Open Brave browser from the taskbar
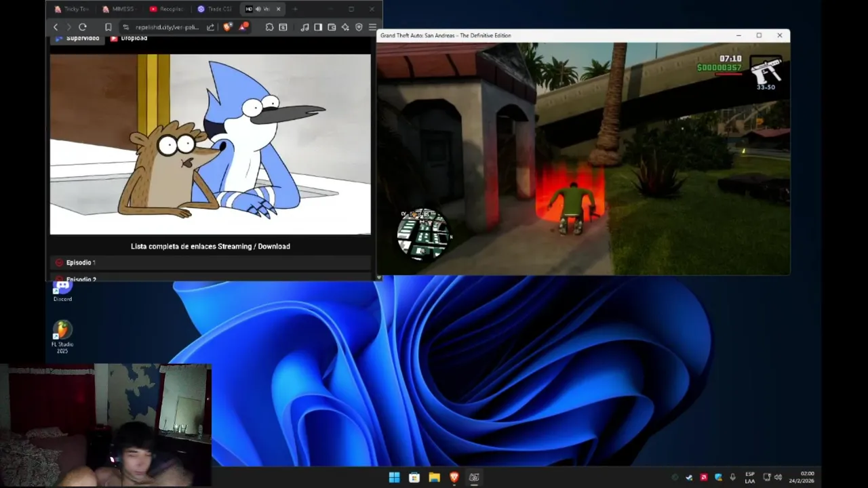The height and width of the screenshot is (488, 868). (454, 477)
